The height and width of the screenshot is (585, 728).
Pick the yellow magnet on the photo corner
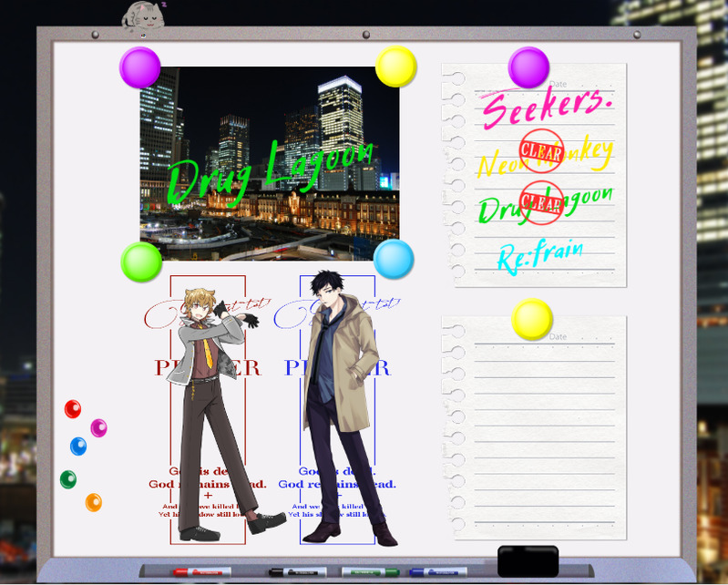click(x=395, y=66)
